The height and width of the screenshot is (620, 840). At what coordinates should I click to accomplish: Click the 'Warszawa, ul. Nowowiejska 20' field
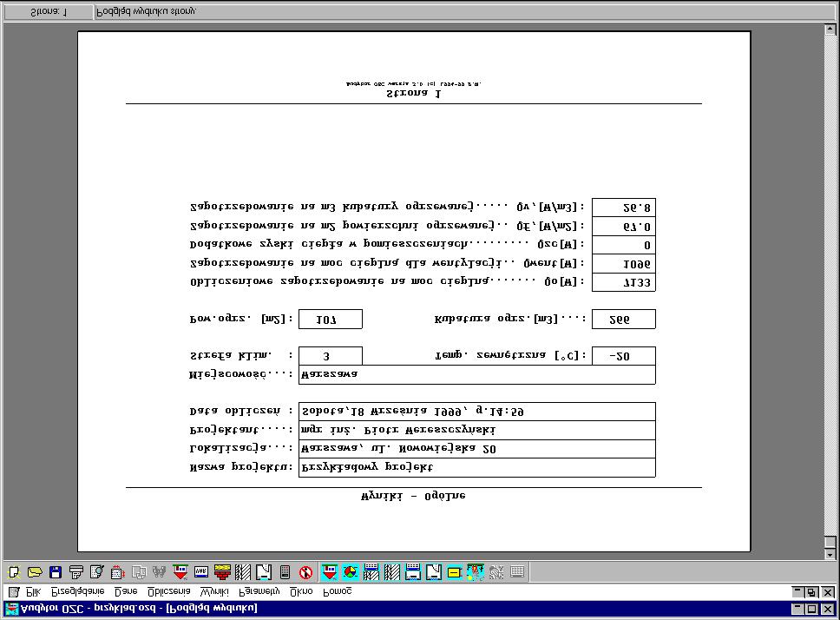point(476,449)
